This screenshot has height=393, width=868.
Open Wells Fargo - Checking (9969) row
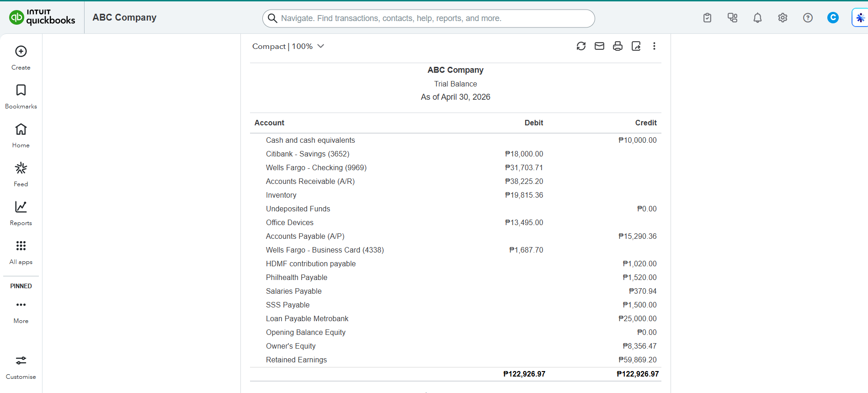(x=316, y=167)
